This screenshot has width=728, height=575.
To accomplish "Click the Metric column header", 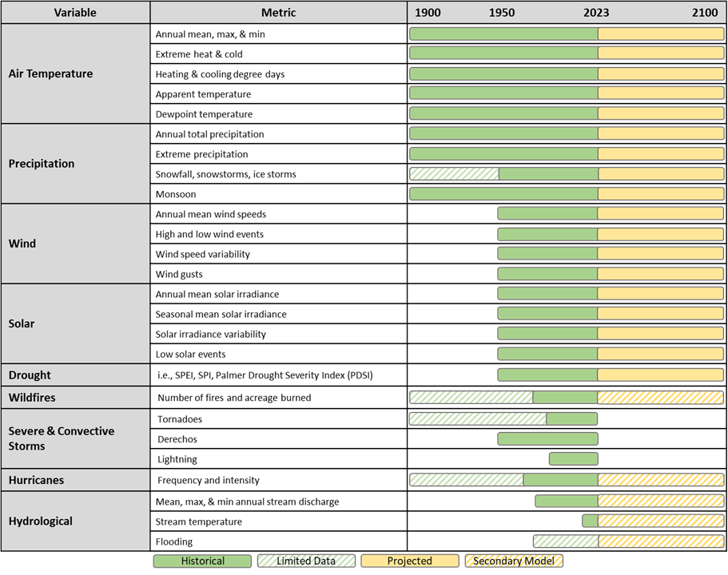I will coord(278,12).
